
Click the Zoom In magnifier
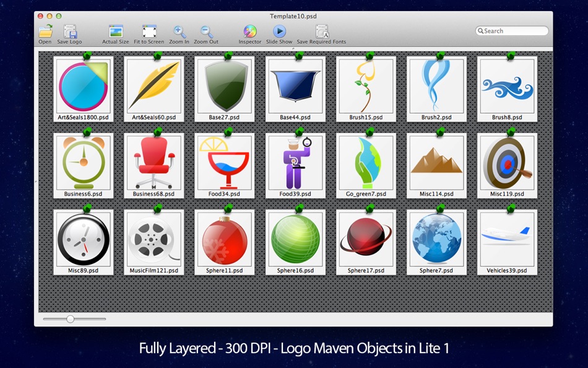179,32
